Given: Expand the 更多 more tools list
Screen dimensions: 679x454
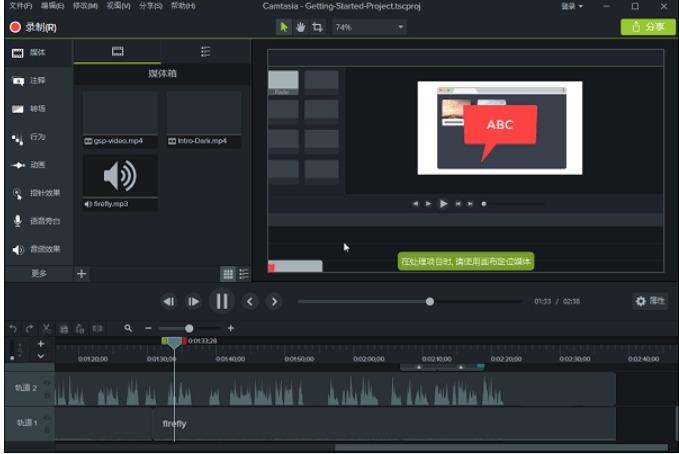Looking at the screenshot, I should (39, 273).
